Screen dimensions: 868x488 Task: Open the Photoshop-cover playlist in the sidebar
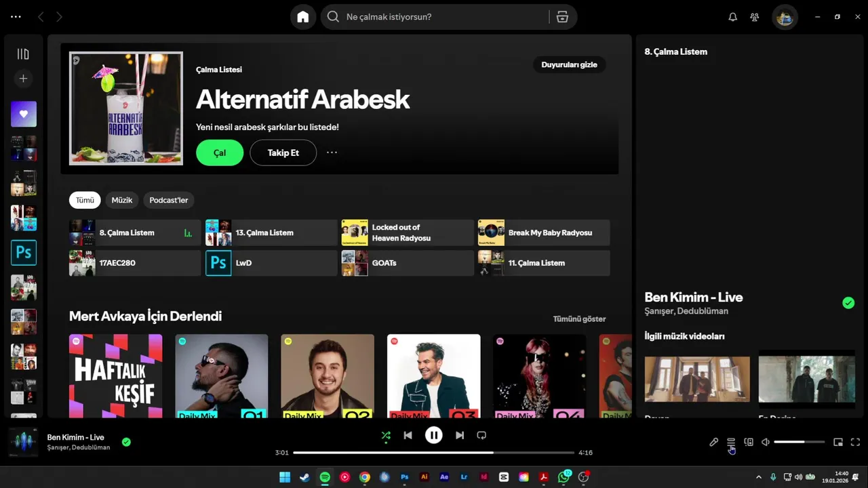pyautogui.click(x=24, y=252)
